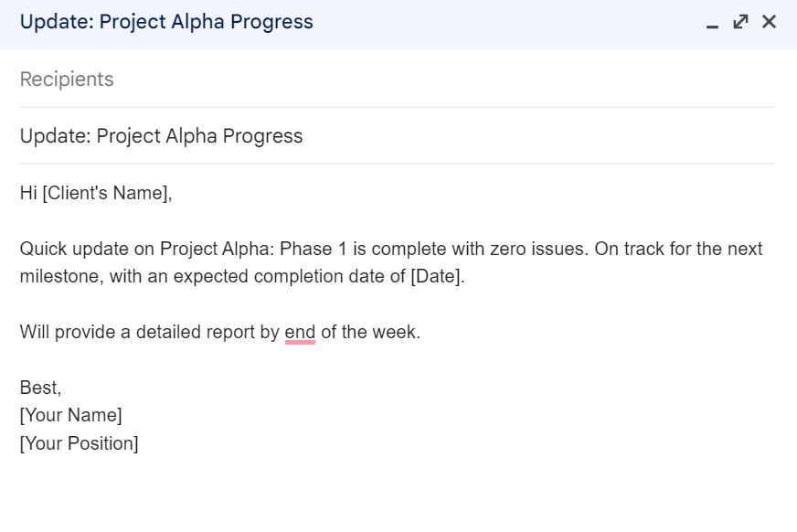Place cursor in the [Date] placeholder
This screenshot has width=797, height=532.
pyautogui.click(x=436, y=276)
